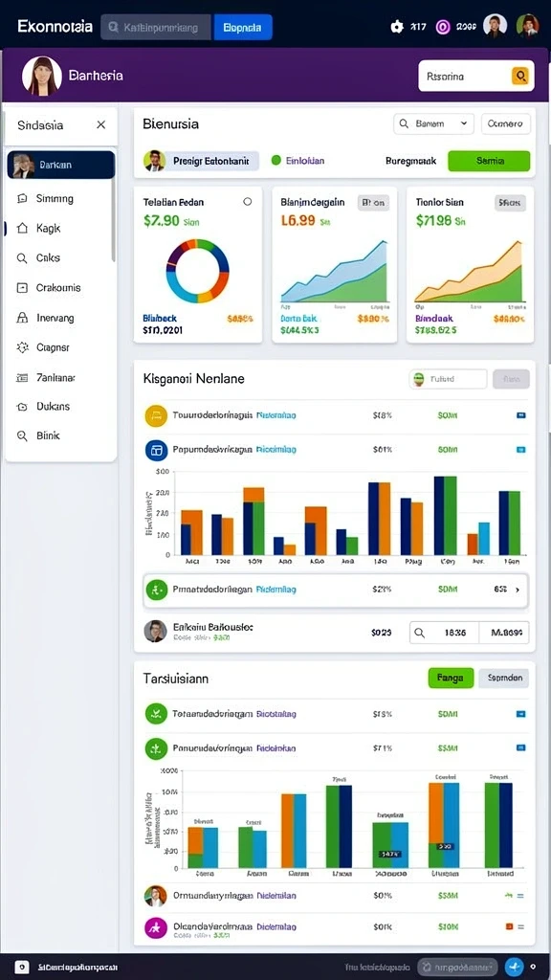Screen dimensions: 551x980
Task: Open the Tulsird dropdown in Kisganori Nenlane
Action: pyautogui.click(x=448, y=379)
